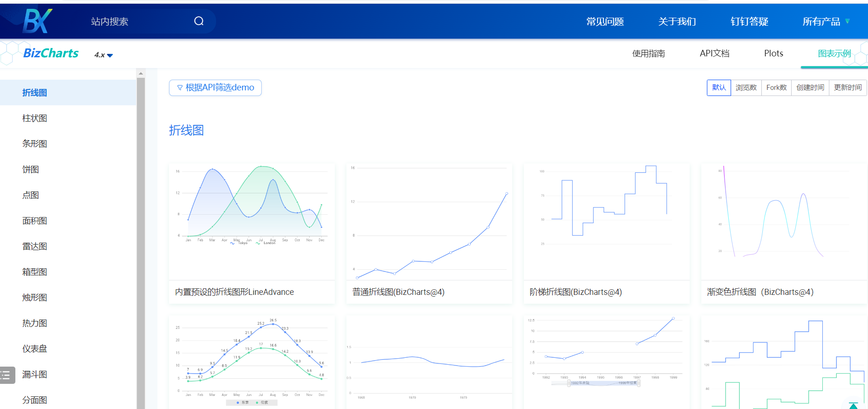The image size is (868, 409).
Task: Click the 1992年开始 range slider in chart
Action: click(604, 383)
